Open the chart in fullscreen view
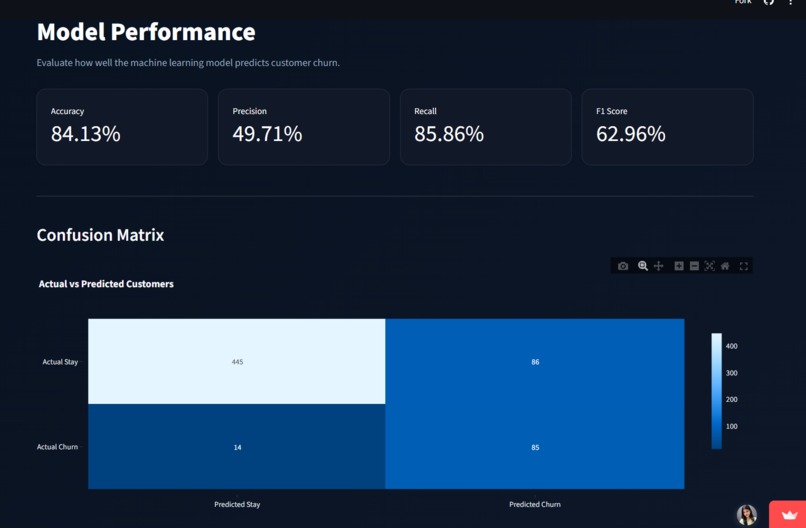This screenshot has height=528, width=806. click(x=743, y=266)
